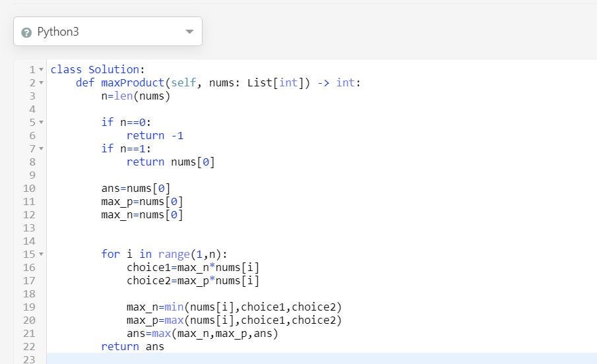Collapse the maxProduct function fold arrow on line 2

click(41, 82)
